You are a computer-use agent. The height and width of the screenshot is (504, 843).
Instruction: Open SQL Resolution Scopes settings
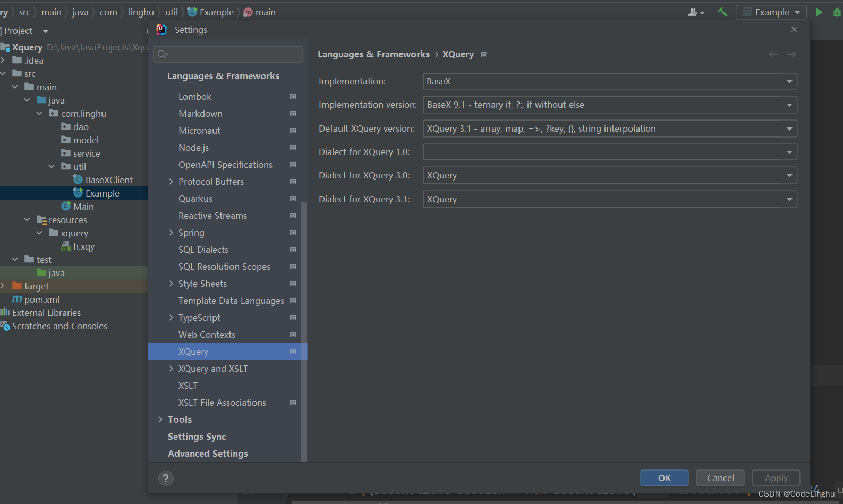pos(224,267)
